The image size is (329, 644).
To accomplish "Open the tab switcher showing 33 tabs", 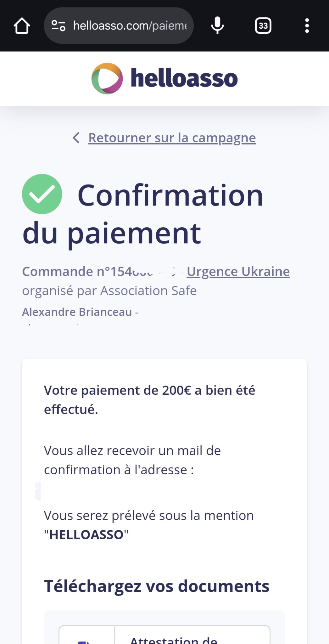I will [263, 26].
